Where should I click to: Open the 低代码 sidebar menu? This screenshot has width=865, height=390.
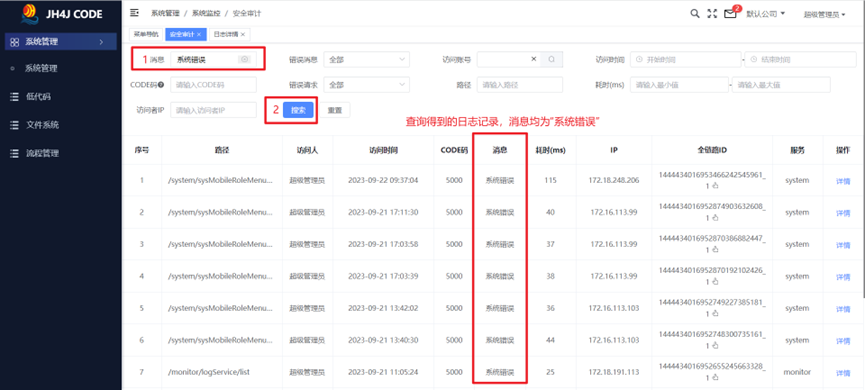pos(38,97)
